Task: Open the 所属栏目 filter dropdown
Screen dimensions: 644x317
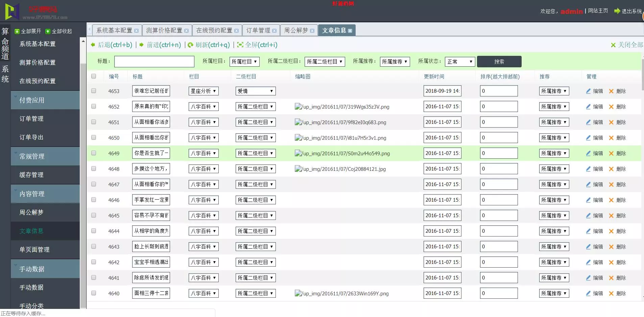Action: pos(244,62)
